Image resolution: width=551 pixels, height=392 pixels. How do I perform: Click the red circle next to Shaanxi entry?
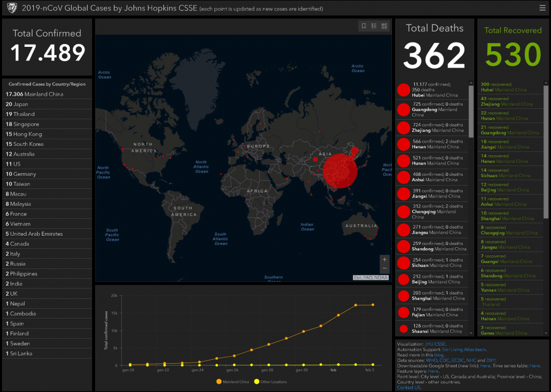click(x=404, y=329)
